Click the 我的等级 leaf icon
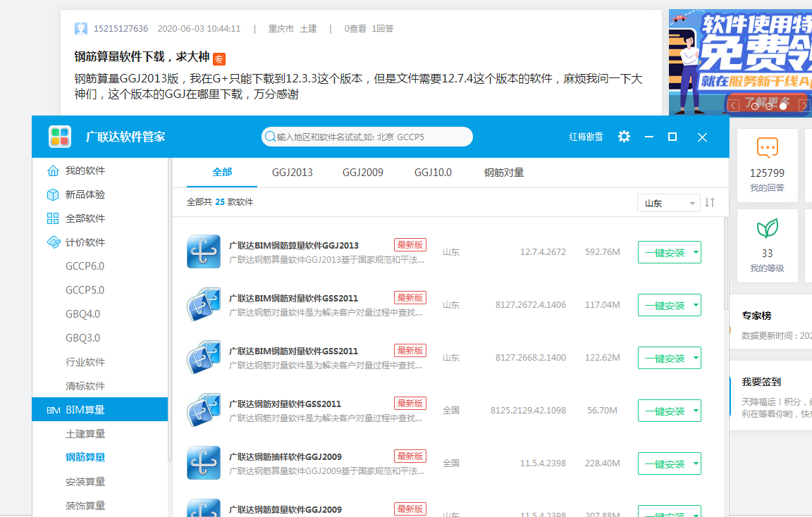Viewport: 812px width, 517px height. pos(768,228)
